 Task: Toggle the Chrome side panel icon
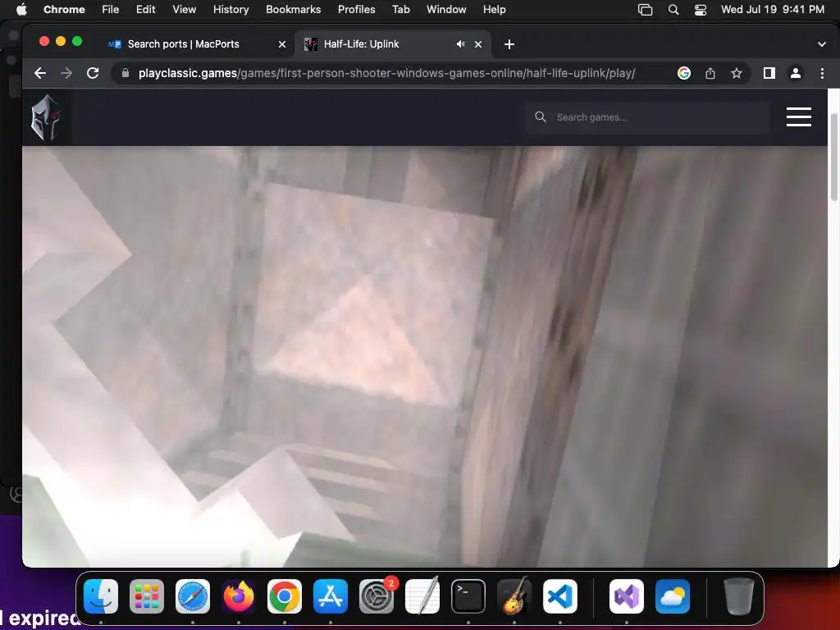coord(769,73)
